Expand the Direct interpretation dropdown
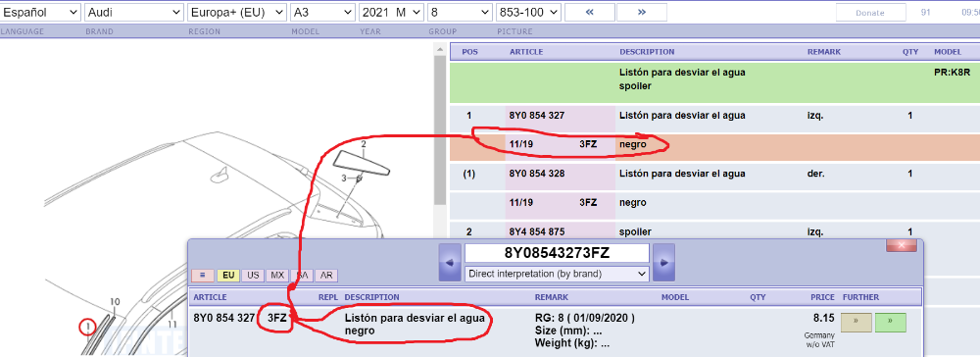 557,274
